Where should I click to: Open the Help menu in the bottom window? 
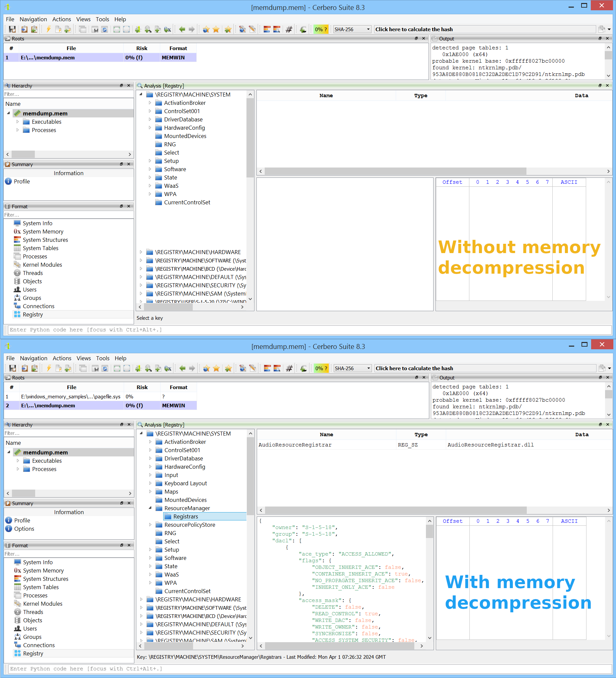pos(120,358)
